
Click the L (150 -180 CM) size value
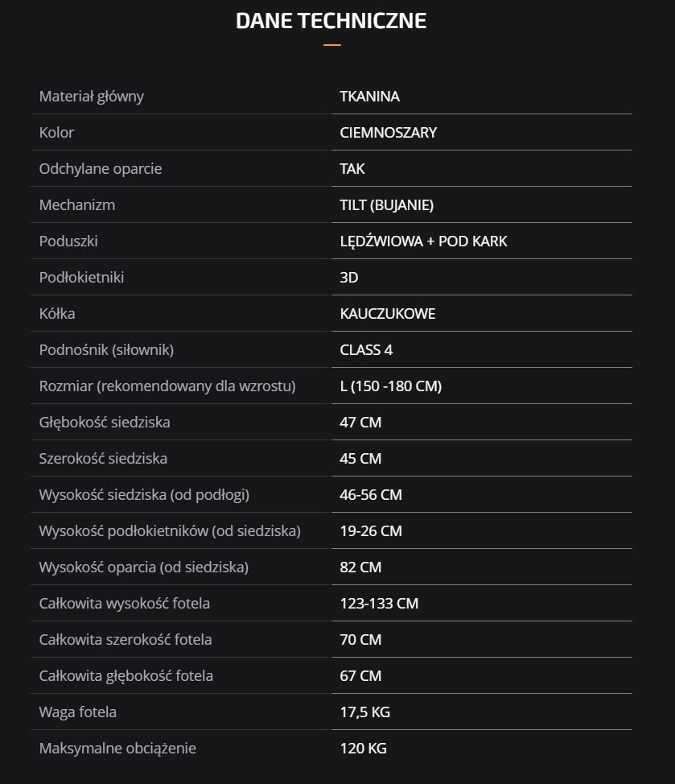pyautogui.click(x=390, y=386)
